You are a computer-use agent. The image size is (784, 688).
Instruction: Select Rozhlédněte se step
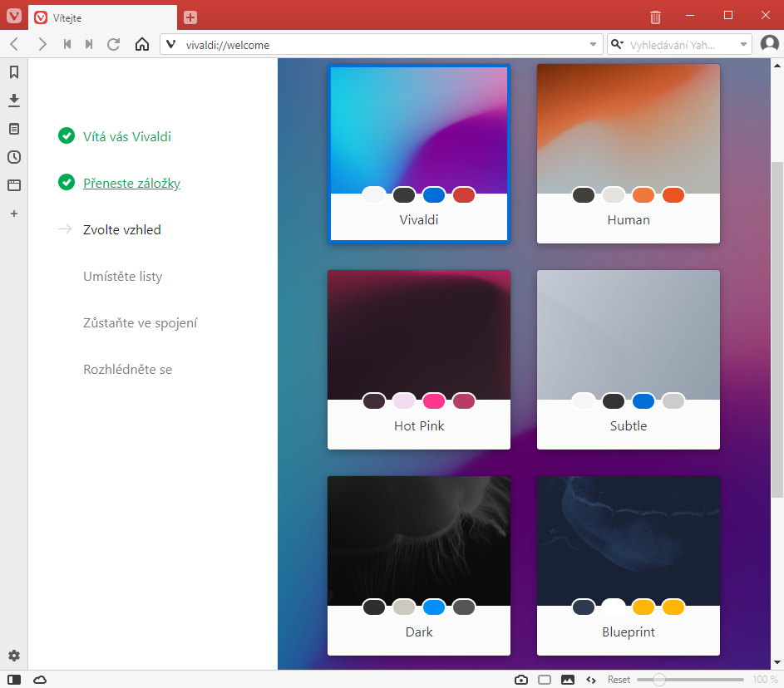tap(127, 369)
